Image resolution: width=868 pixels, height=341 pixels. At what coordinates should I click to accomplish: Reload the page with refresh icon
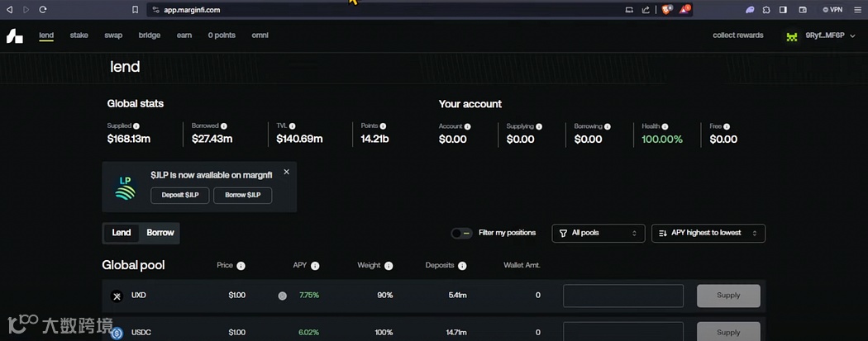[43, 9]
